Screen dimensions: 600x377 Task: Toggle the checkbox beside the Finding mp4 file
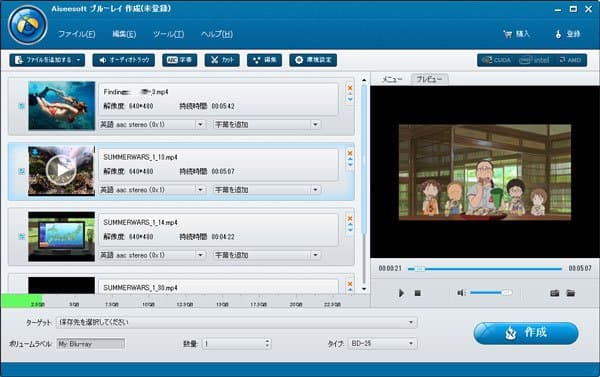22,106
